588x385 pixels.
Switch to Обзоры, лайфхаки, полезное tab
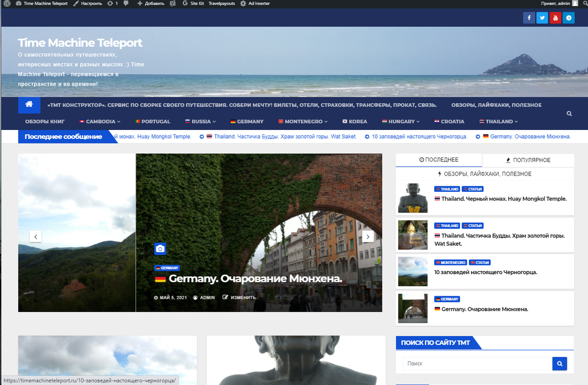click(x=485, y=174)
